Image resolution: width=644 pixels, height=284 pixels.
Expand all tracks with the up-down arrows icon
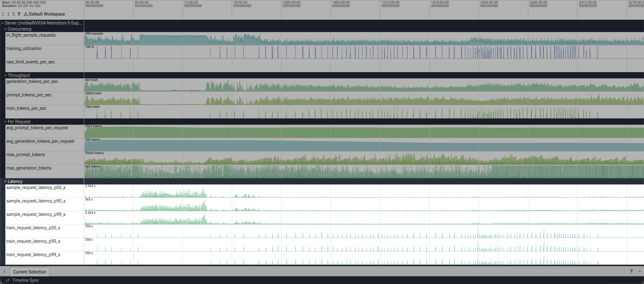[3, 14]
